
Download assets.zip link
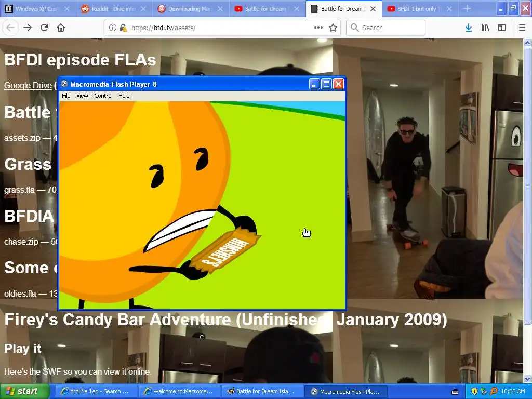(22, 138)
